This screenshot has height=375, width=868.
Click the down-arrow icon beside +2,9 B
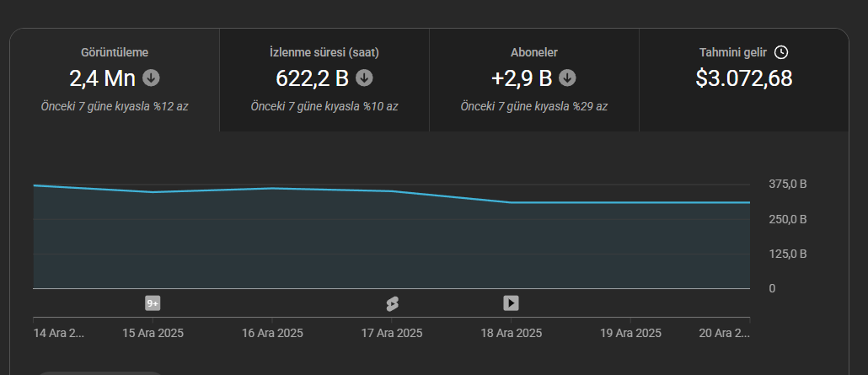coord(567,78)
